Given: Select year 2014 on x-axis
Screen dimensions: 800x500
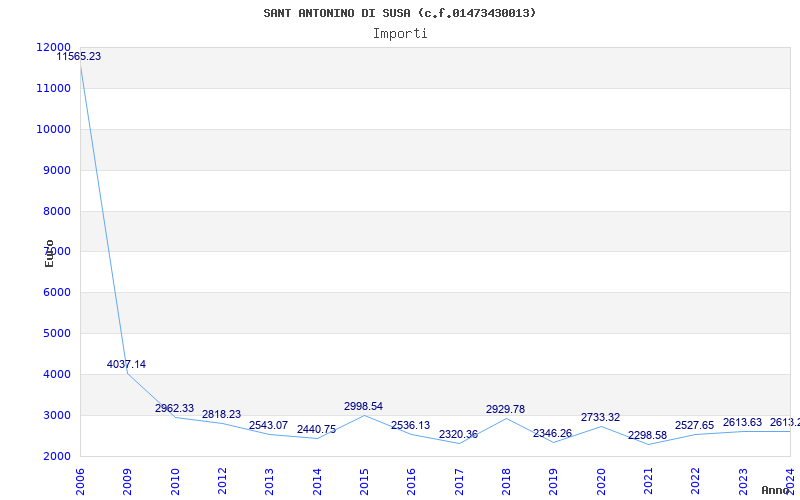Looking at the screenshot, I should [316, 482].
